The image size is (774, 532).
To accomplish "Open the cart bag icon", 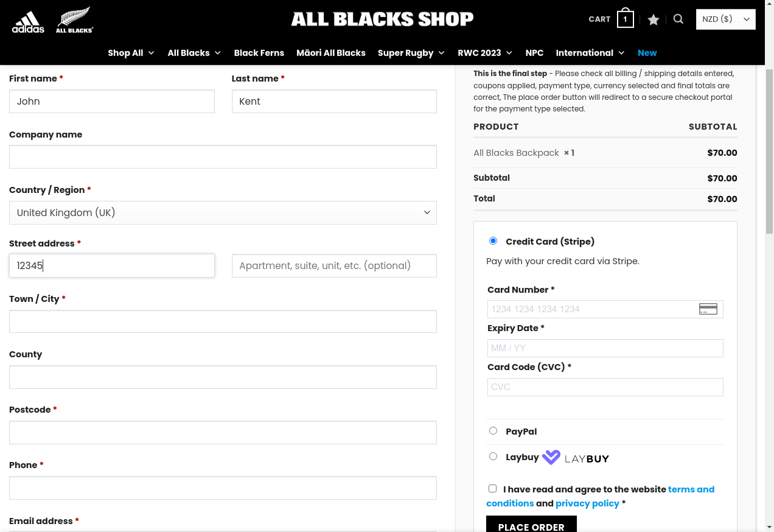I will (625, 19).
